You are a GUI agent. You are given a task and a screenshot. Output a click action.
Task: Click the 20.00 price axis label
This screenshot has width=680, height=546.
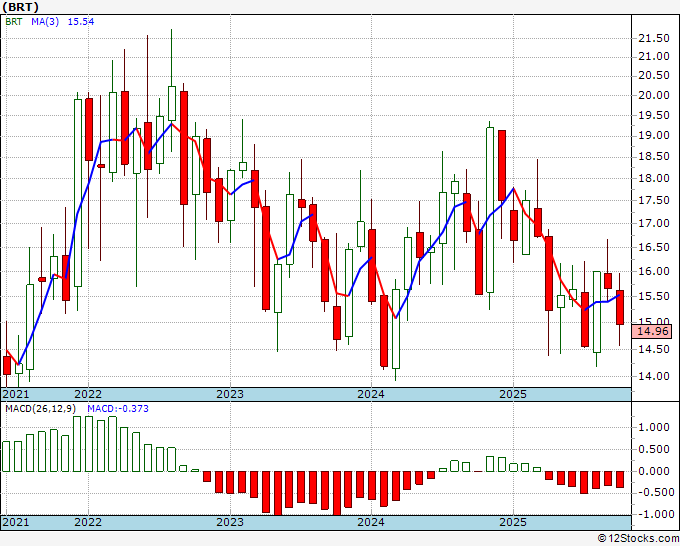[x=654, y=95]
